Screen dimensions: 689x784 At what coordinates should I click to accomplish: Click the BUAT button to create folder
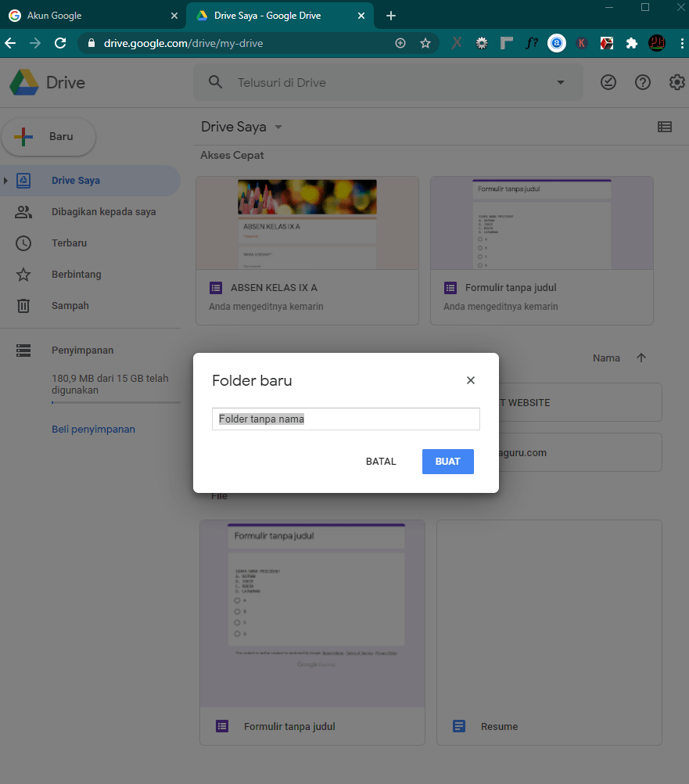pos(447,461)
